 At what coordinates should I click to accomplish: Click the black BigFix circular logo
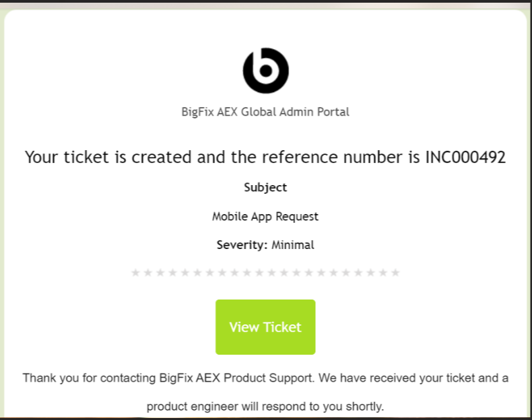[x=265, y=70]
